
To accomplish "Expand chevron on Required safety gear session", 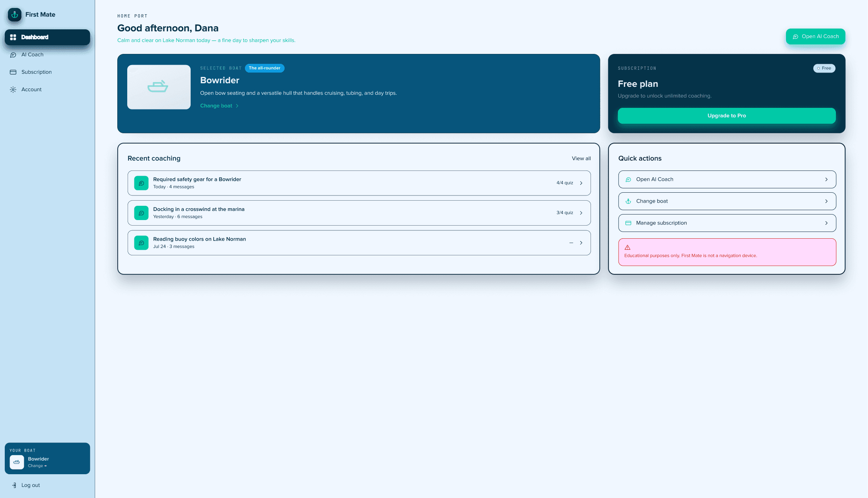I will click(581, 183).
